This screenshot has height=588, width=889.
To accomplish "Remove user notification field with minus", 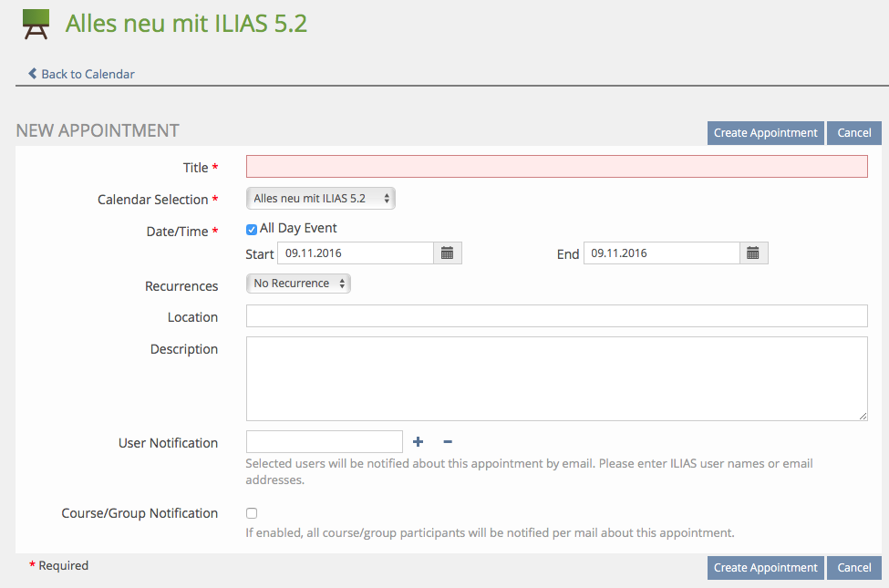I will click(x=448, y=442).
